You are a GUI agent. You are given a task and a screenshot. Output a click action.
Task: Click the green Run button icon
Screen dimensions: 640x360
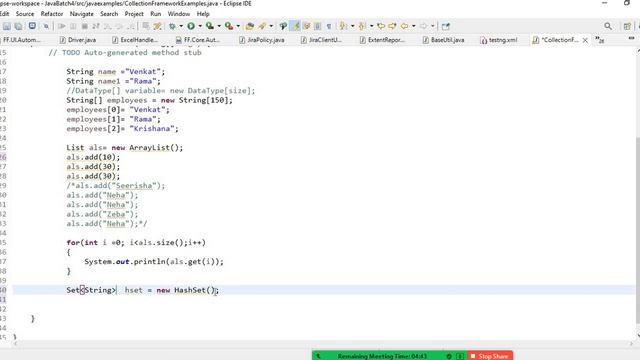(x=191, y=26)
